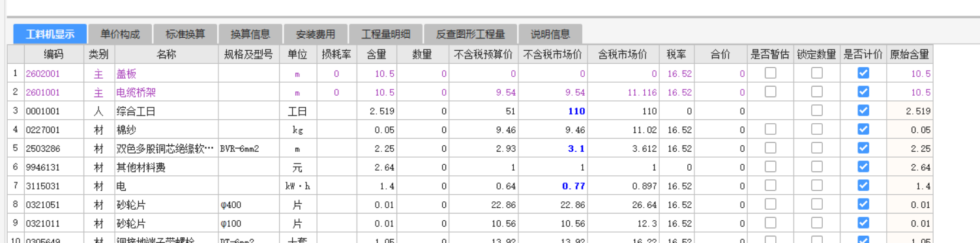The width and height of the screenshot is (980, 243).
Task: Select market price 110 in bold blue
Action: tap(552, 111)
